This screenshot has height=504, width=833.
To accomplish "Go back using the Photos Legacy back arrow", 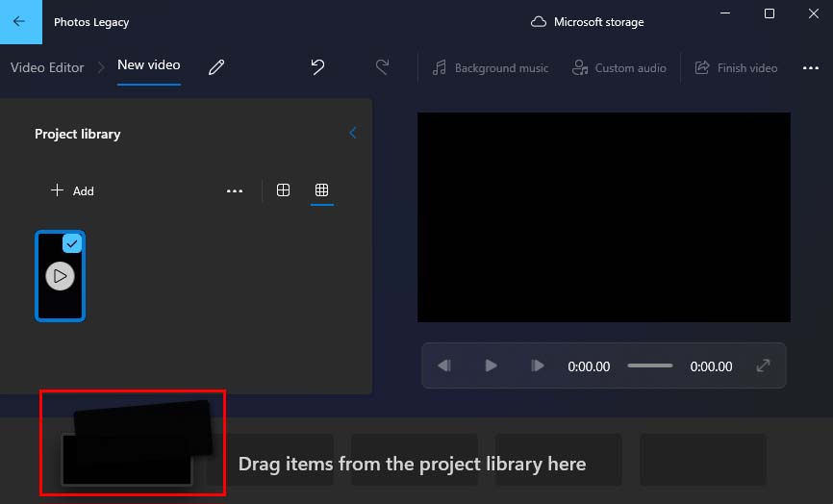I will click(20, 22).
